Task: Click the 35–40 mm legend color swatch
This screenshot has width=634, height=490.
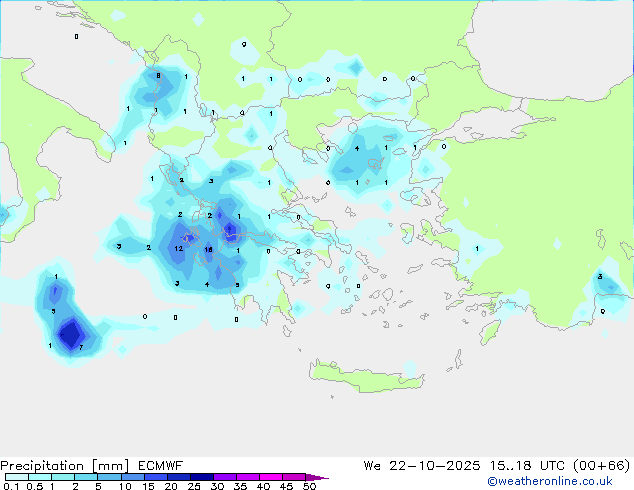Action: point(247,477)
